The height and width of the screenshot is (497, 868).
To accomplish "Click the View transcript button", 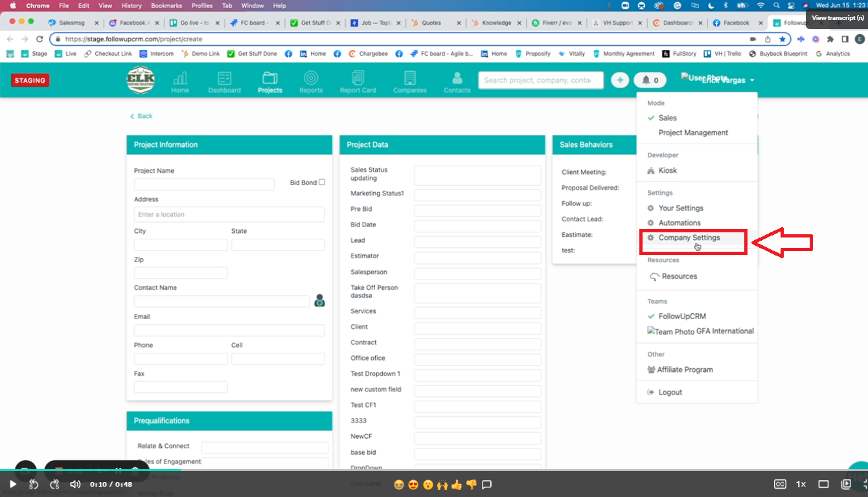I will click(x=837, y=18).
